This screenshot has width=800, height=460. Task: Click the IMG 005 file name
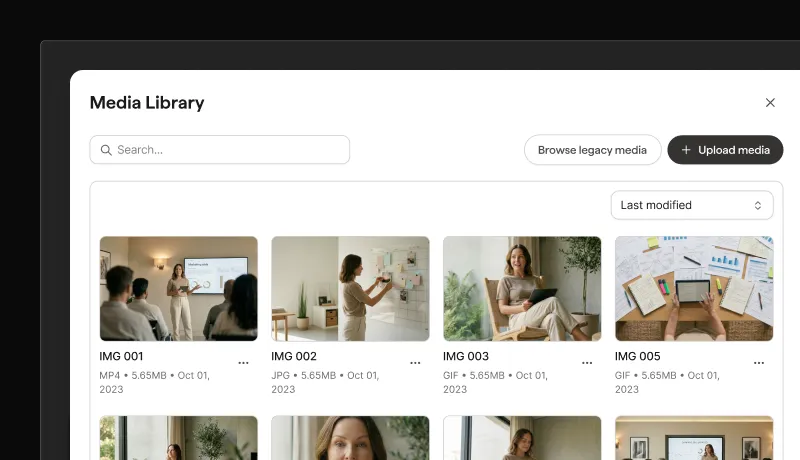[x=638, y=356]
